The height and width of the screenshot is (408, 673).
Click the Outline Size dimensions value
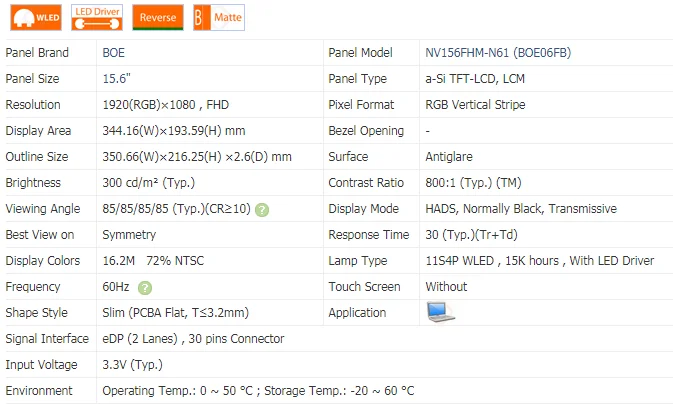[x=197, y=157]
